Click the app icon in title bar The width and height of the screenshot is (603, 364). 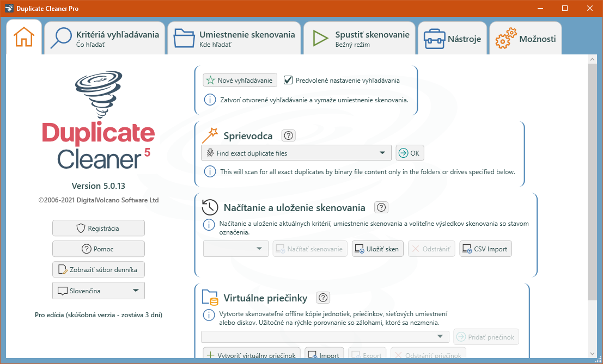(x=9, y=8)
